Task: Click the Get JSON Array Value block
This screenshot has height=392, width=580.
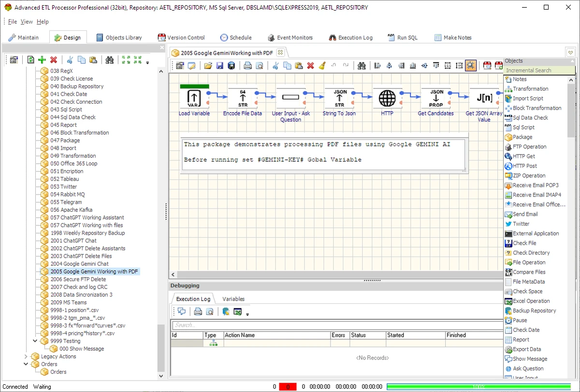Action: coord(484,98)
